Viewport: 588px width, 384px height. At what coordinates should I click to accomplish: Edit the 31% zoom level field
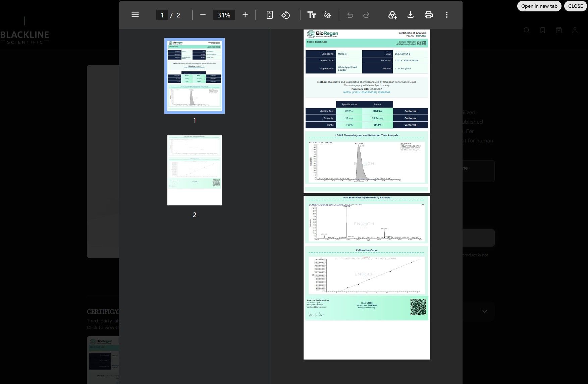coord(224,15)
